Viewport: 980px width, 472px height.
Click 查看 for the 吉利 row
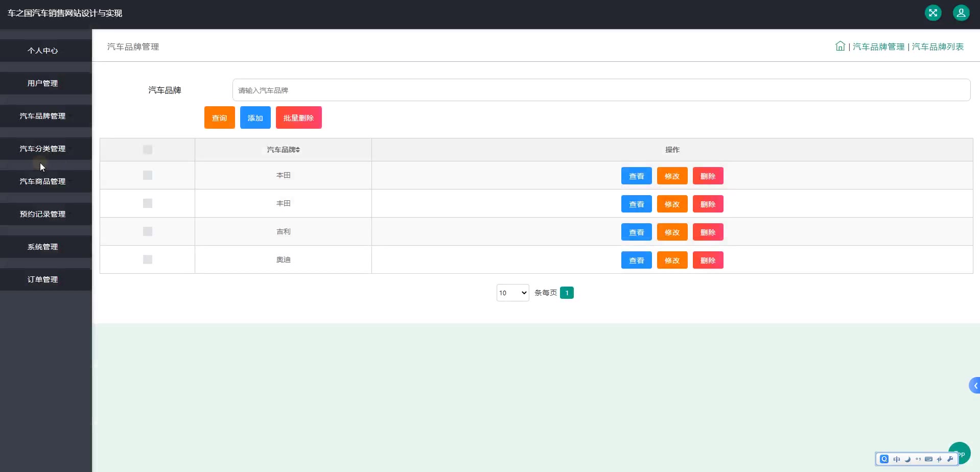coord(637,232)
